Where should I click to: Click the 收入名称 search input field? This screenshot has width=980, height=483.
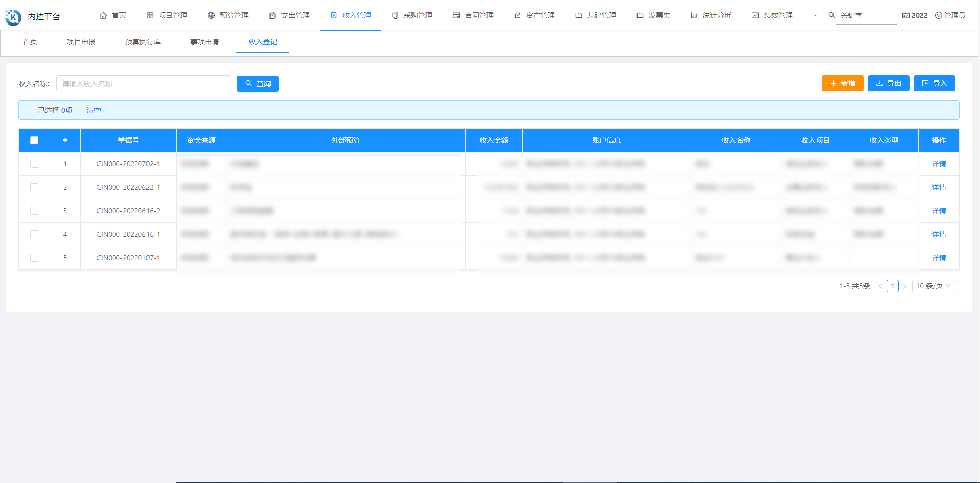pyautogui.click(x=143, y=84)
